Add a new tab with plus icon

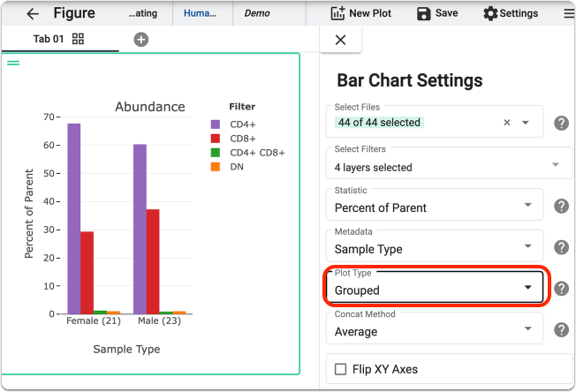141,39
